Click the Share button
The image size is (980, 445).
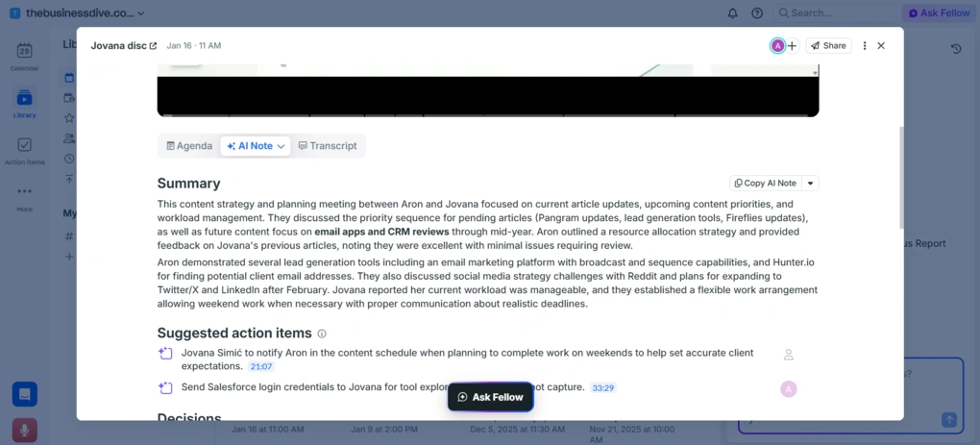[828, 46]
